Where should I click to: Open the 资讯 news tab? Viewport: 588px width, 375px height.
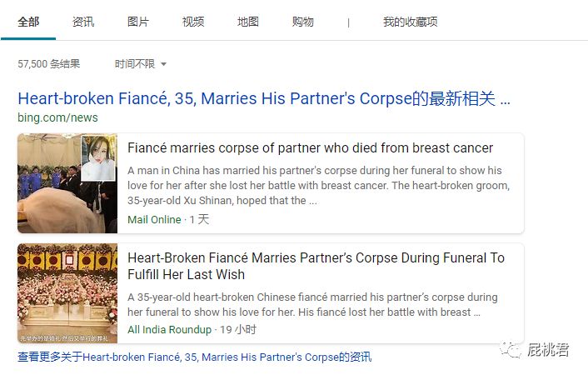click(83, 22)
